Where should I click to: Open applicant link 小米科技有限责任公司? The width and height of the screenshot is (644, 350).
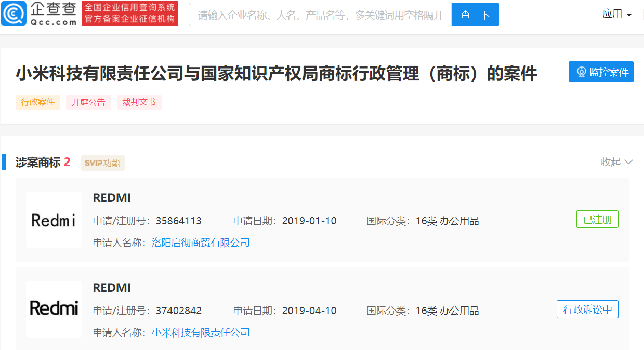pos(201,332)
